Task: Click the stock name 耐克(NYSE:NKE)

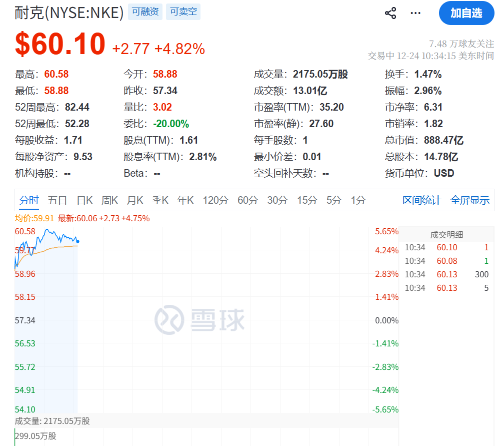Action: point(68,12)
